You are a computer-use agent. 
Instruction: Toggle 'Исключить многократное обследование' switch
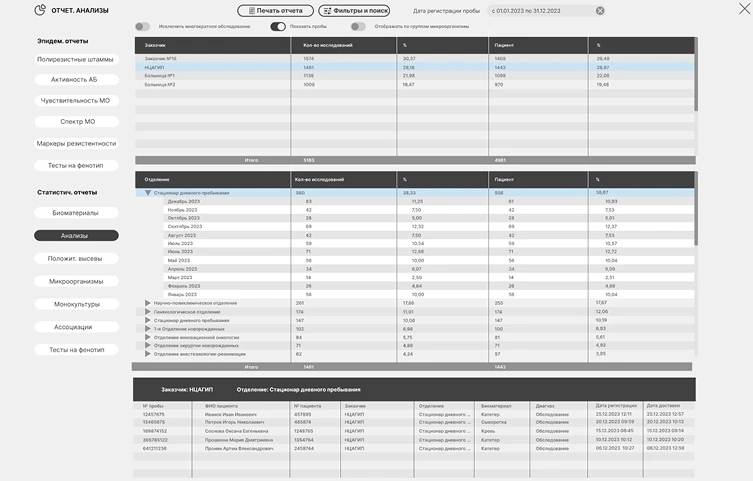(x=143, y=27)
